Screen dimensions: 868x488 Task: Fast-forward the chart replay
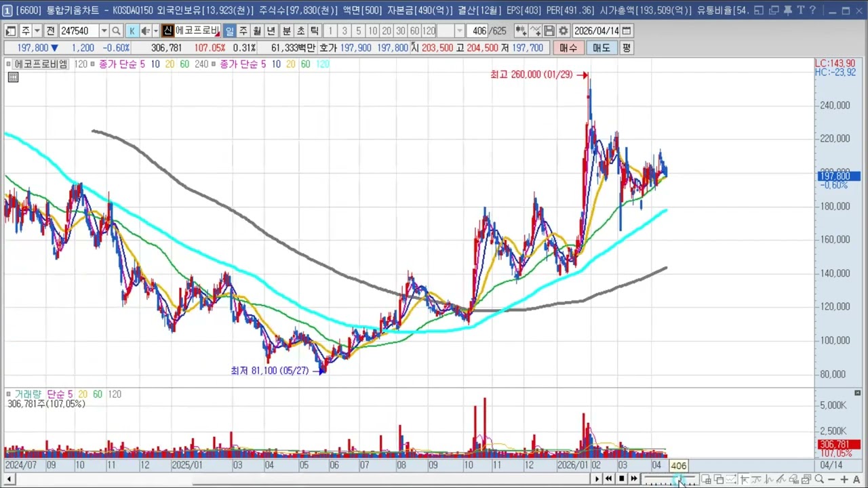[634, 479]
